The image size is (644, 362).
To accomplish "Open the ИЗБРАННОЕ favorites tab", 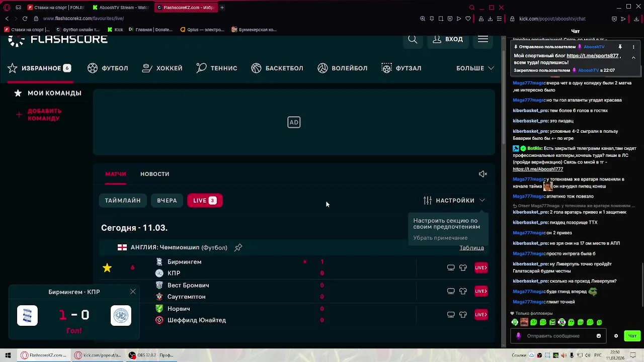I will pos(39,68).
